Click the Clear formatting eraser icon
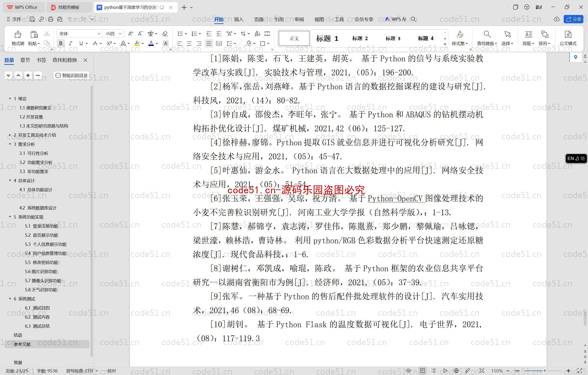 point(165,34)
